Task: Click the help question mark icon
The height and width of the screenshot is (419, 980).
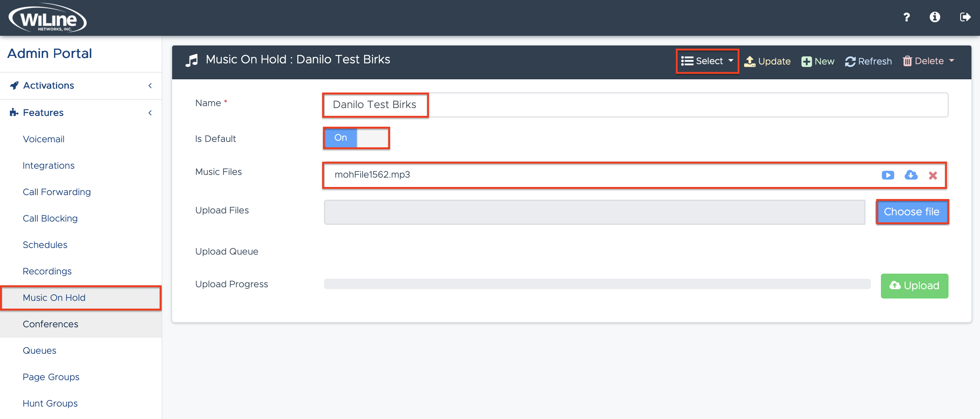Action: tap(906, 17)
